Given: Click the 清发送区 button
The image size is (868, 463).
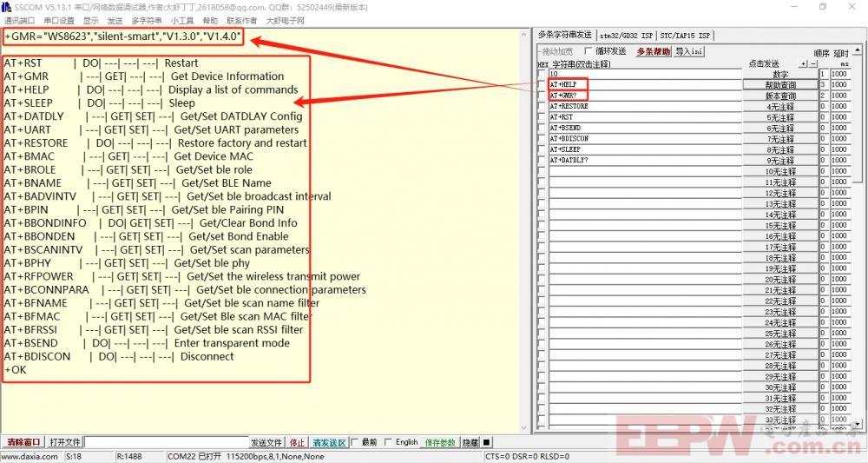Looking at the screenshot, I should pos(329,442).
